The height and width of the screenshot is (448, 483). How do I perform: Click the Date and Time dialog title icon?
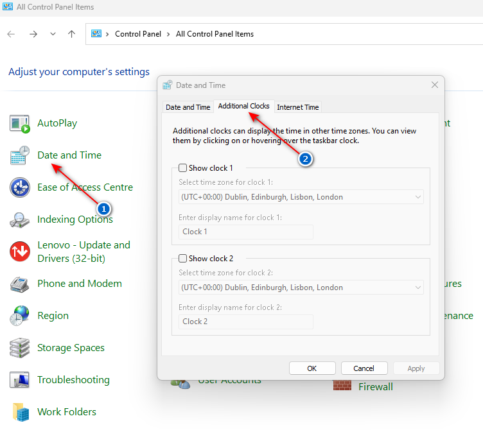coord(168,85)
